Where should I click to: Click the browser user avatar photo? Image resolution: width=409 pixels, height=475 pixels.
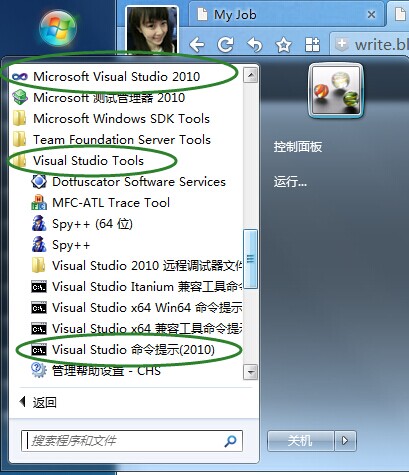pyautogui.click(x=152, y=30)
